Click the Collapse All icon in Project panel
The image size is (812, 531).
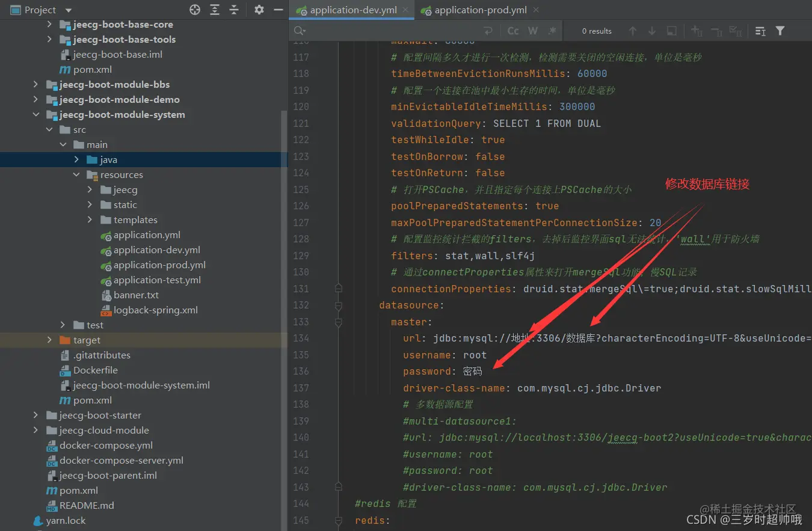click(235, 10)
